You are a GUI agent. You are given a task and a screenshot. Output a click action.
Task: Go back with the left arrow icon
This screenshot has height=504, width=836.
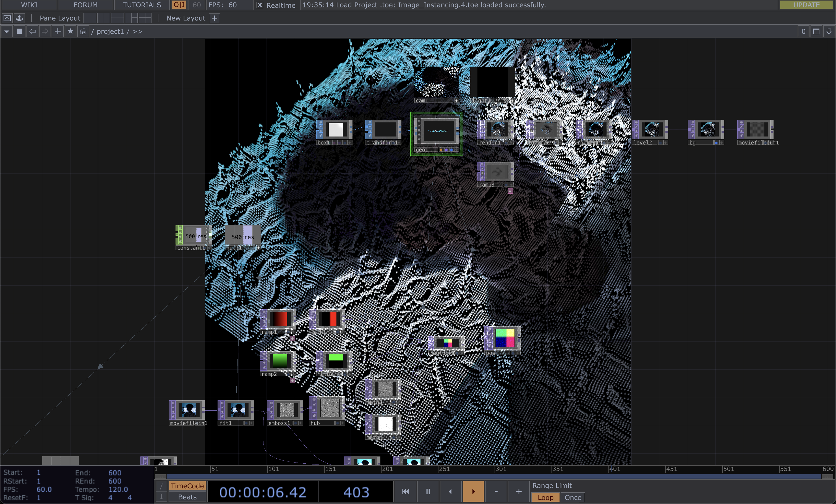coord(32,31)
